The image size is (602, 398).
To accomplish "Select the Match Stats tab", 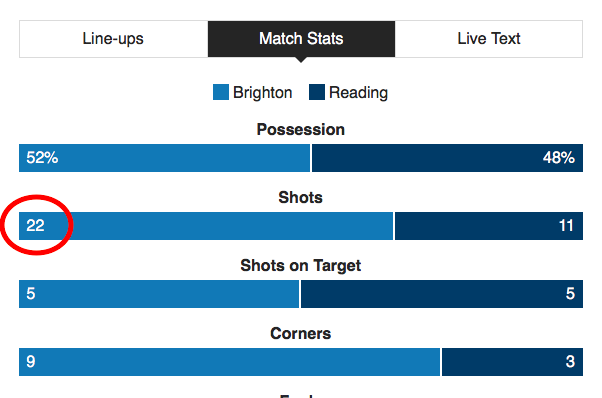I will click(301, 39).
